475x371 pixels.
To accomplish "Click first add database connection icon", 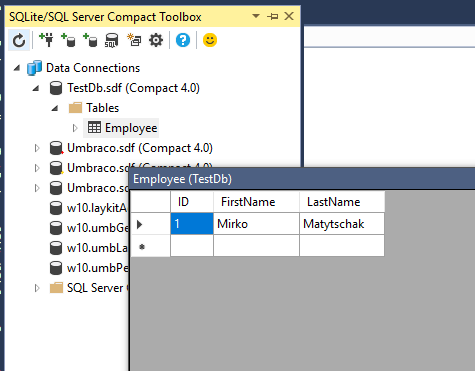I will 68,40.
